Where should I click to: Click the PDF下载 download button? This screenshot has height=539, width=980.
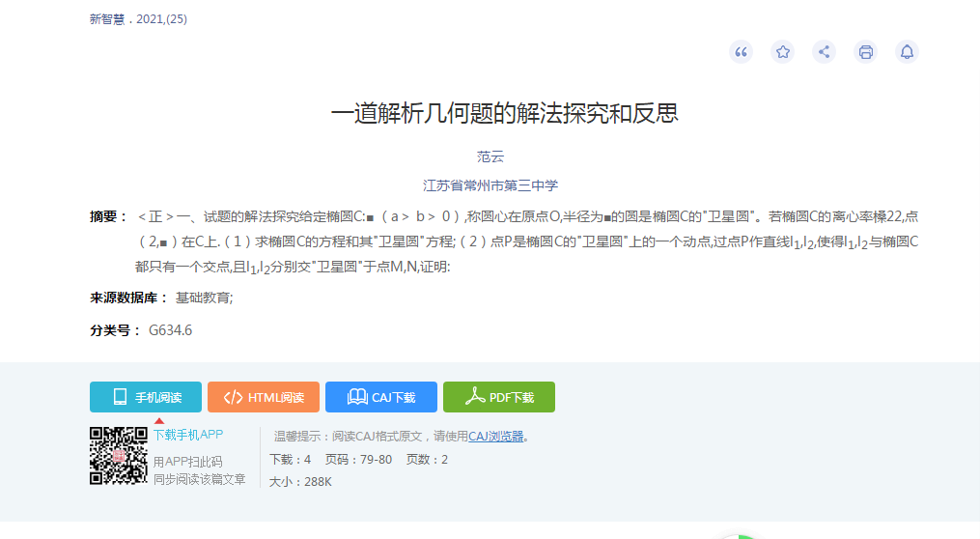coord(499,397)
